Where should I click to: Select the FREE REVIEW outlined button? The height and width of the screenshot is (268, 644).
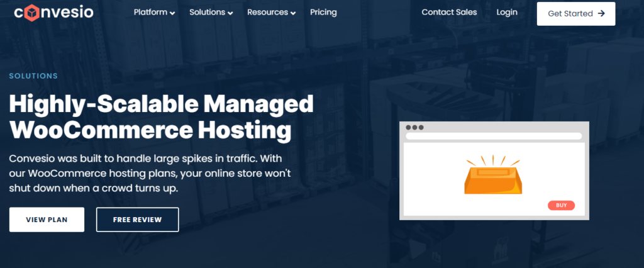(137, 220)
